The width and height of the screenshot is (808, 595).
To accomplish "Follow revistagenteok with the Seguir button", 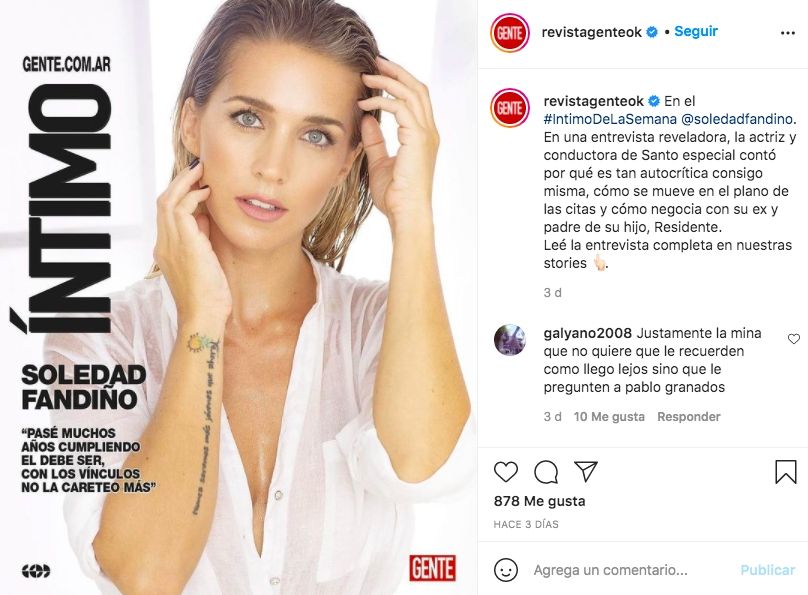I will pyautogui.click(x=696, y=31).
